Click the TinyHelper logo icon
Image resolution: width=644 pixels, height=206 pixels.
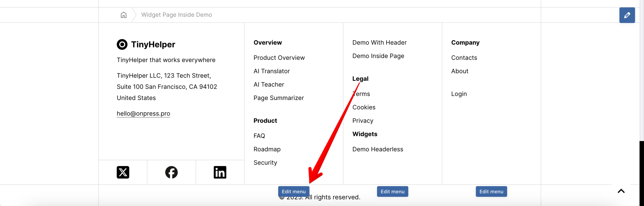pyautogui.click(x=122, y=44)
